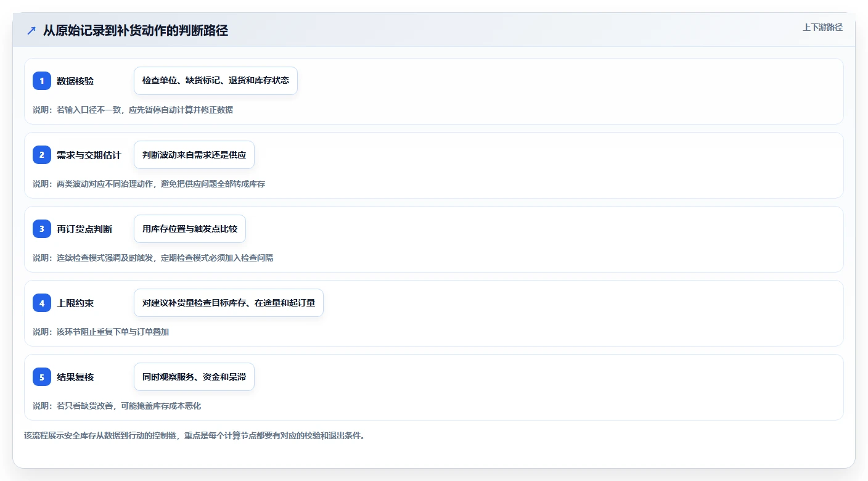
Task: Click the 结果复核 step title
Action: (75, 377)
